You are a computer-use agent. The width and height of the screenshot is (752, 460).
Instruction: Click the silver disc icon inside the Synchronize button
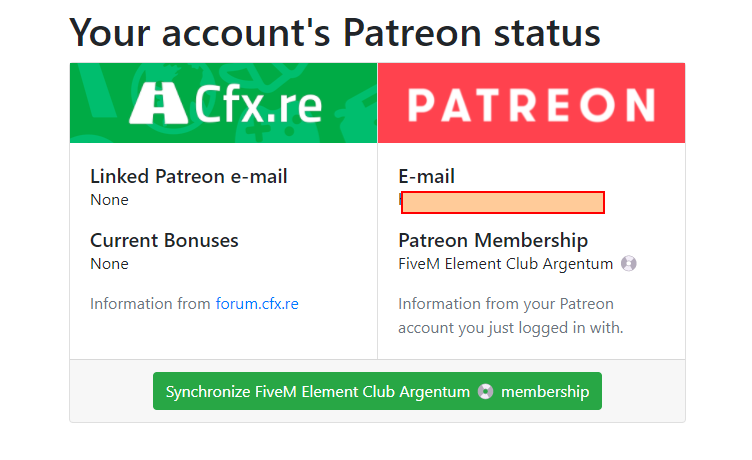[485, 392]
